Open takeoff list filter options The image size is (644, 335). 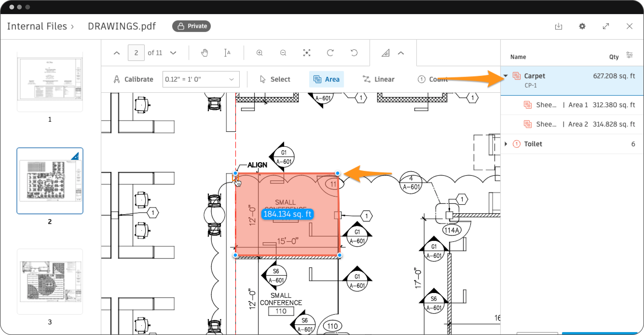click(629, 55)
